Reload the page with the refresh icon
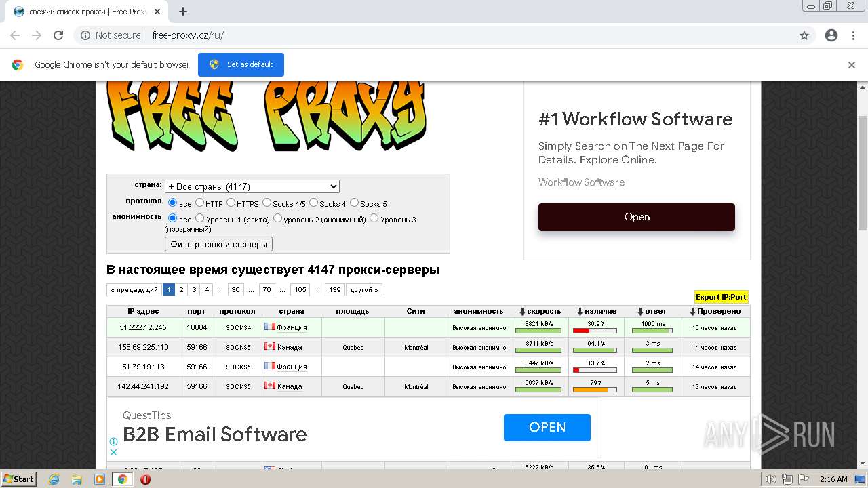 click(x=58, y=35)
